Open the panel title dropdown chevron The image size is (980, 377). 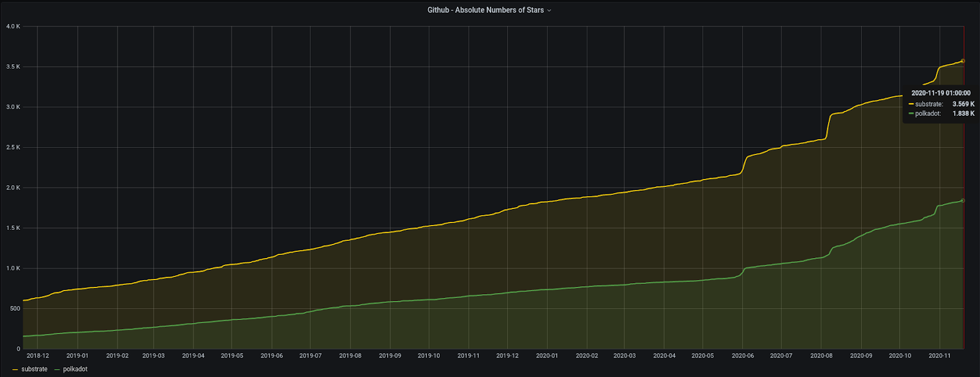click(549, 10)
